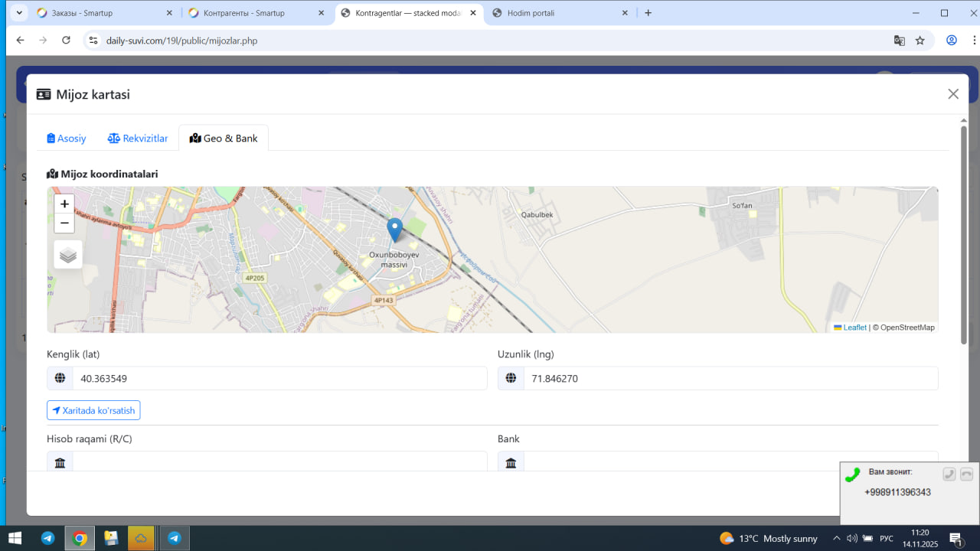Viewport: 980px width, 551px height.
Task: Answer the incoming call with green phone
Action: pos(852,475)
